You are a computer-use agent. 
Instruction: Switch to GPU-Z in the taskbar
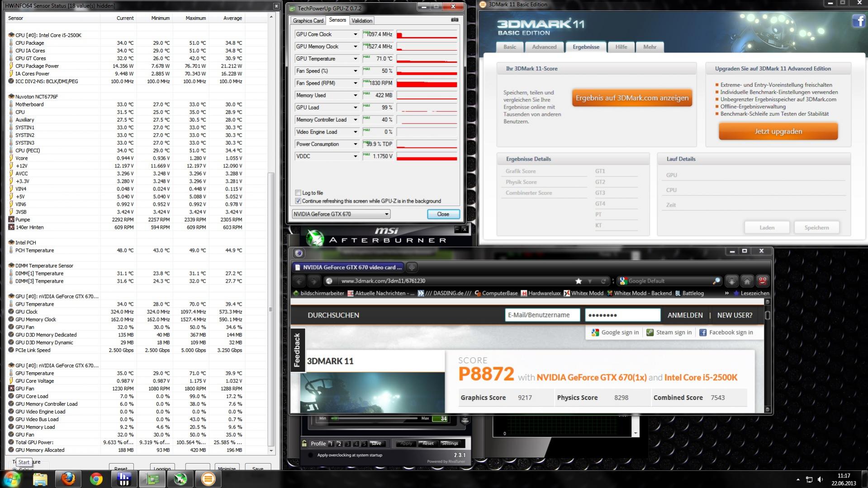[x=152, y=479]
